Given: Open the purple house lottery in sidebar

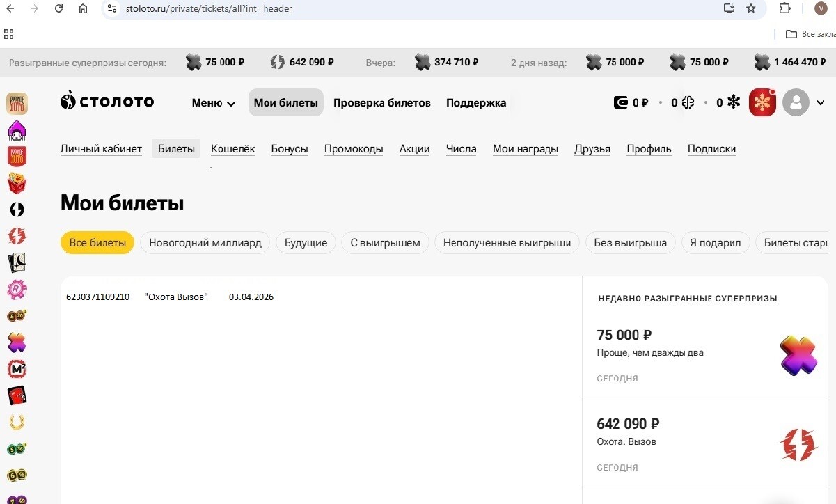Looking at the screenshot, I should click(x=17, y=130).
